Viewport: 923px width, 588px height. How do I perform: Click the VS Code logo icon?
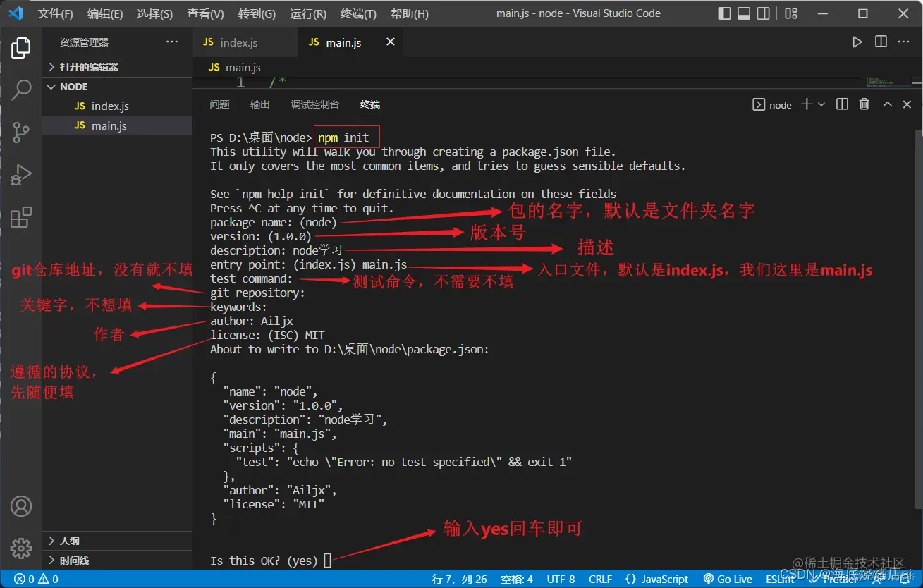[16, 13]
